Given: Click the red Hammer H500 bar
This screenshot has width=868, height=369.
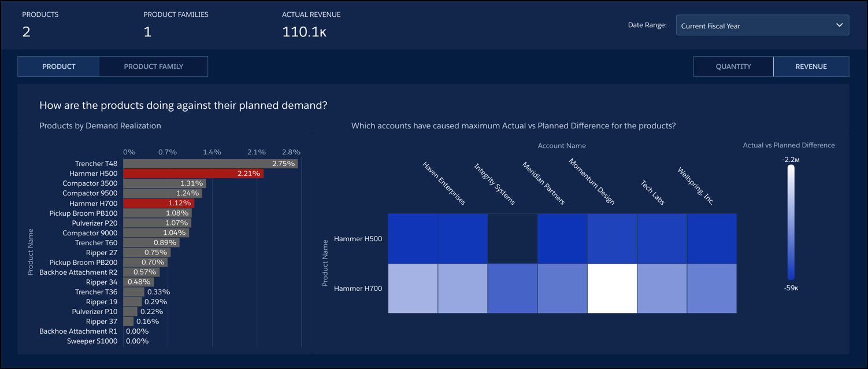Looking at the screenshot, I should [x=193, y=174].
